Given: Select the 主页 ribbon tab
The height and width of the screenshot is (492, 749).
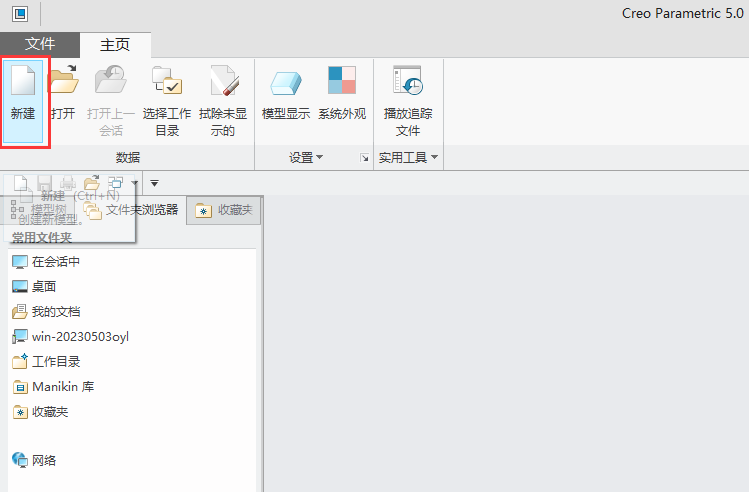Looking at the screenshot, I should coord(115,45).
